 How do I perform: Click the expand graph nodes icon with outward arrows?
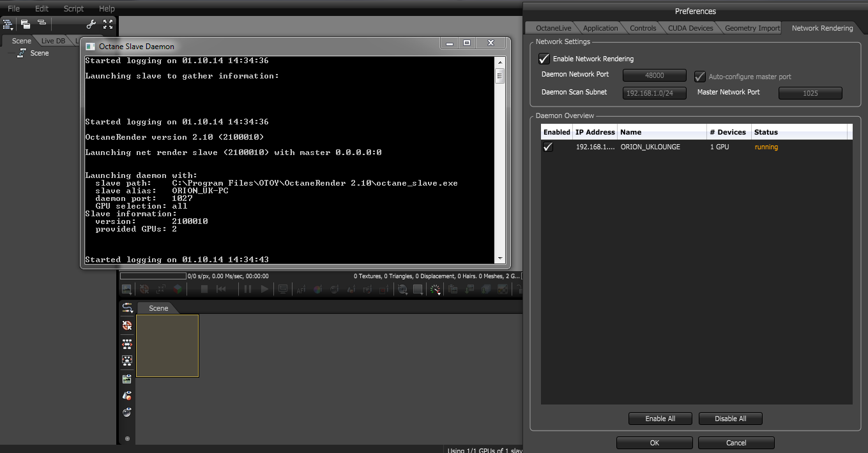pyautogui.click(x=127, y=344)
